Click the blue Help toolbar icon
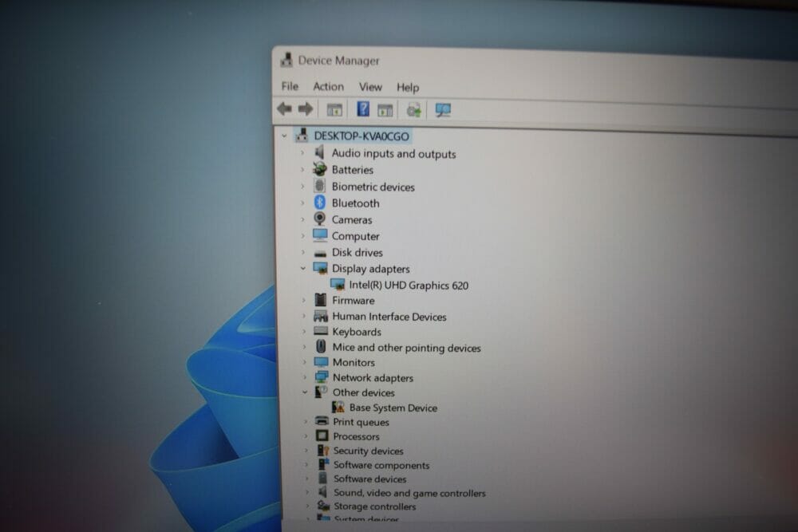The height and width of the screenshot is (532, 798). point(363,108)
